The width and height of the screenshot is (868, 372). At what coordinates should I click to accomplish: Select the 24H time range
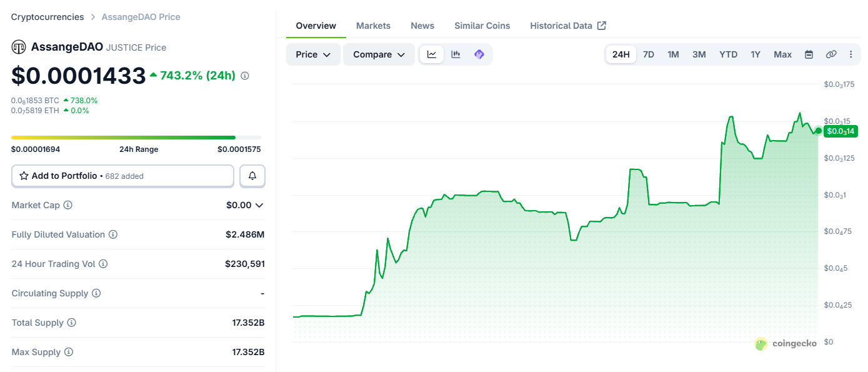(621, 54)
